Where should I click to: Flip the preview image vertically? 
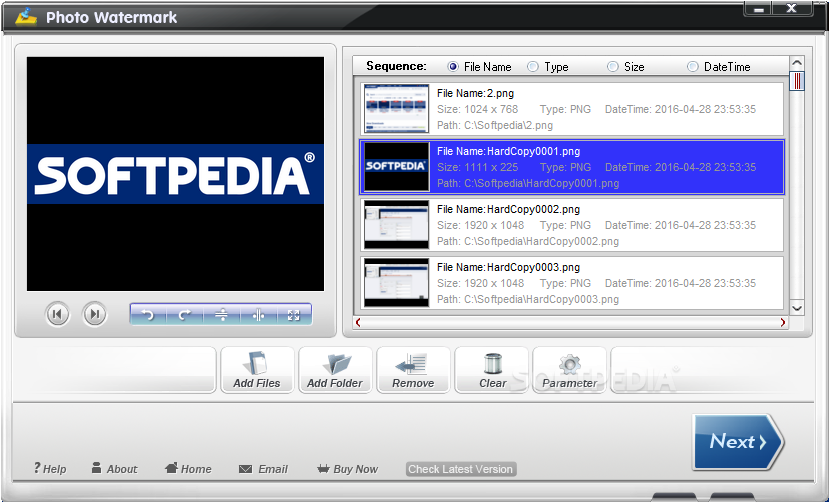tap(222, 315)
